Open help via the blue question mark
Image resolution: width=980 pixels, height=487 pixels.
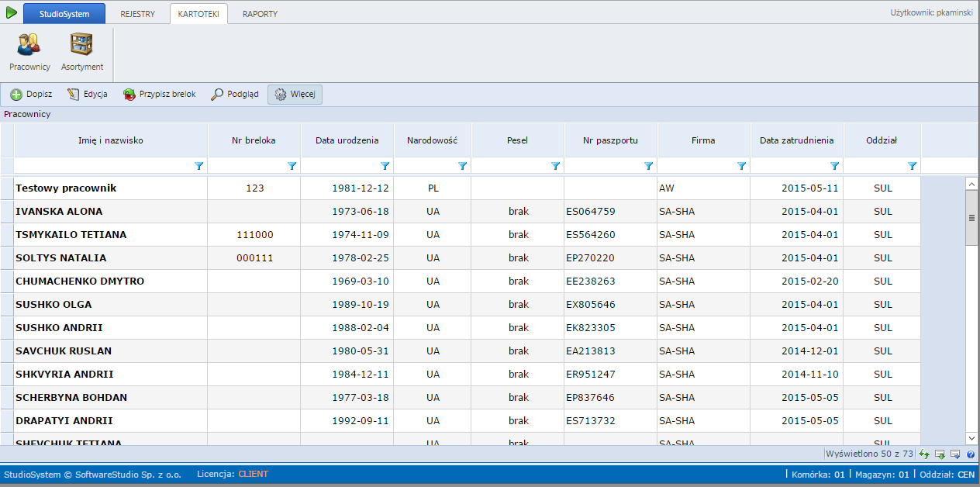click(x=970, y=454)
